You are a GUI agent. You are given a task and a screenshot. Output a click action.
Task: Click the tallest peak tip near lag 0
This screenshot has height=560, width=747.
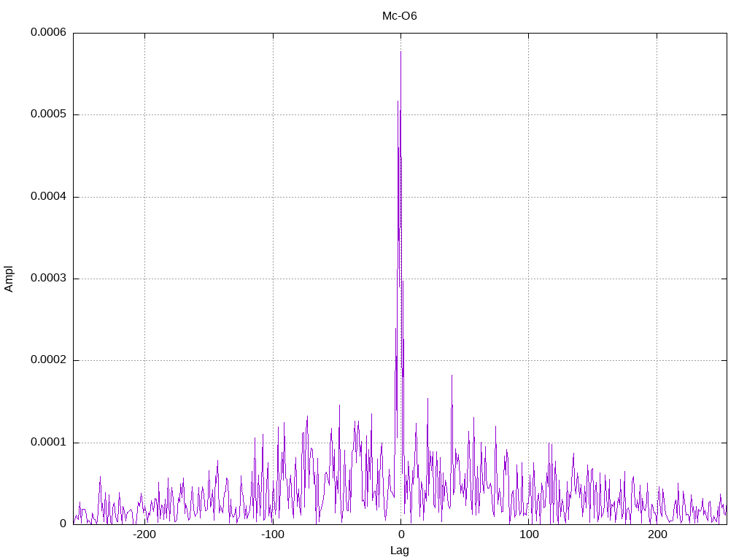click(x=400, y=52)
